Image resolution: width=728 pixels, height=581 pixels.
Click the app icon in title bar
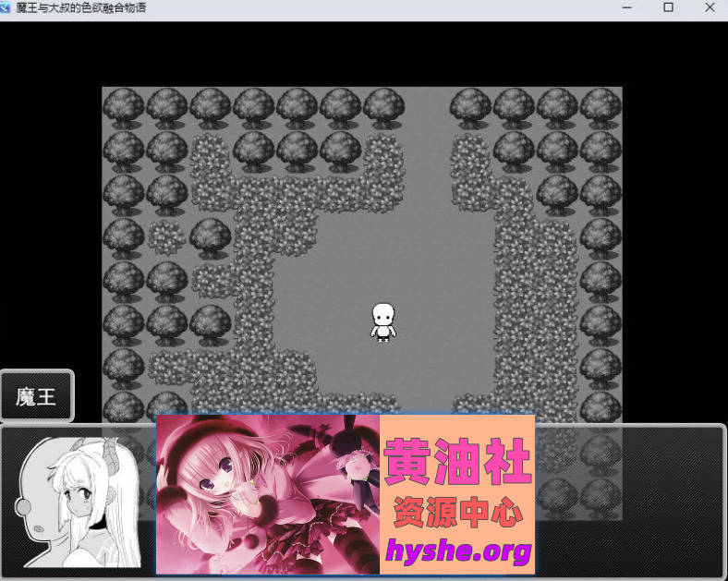pyautogui.click(x=6, y=7)
